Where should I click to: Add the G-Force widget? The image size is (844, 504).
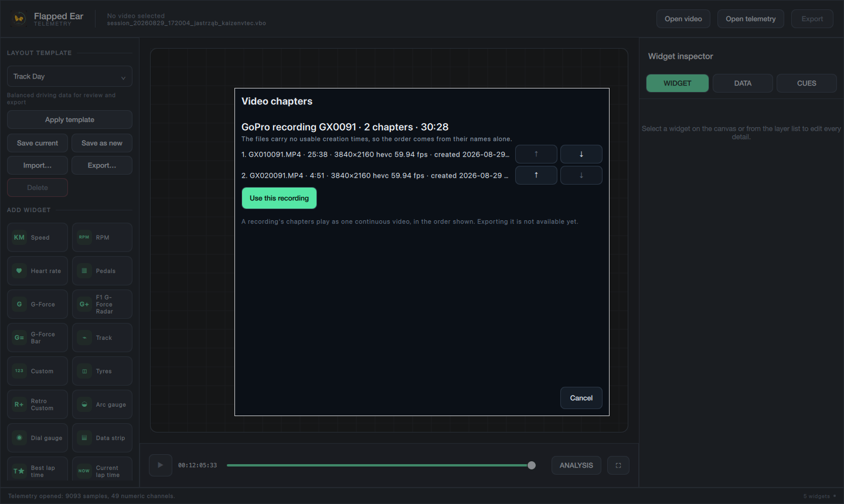38,304
